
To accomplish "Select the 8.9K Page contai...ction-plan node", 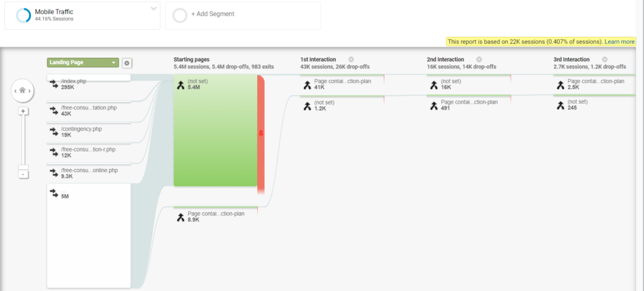I will click(216, 217).
